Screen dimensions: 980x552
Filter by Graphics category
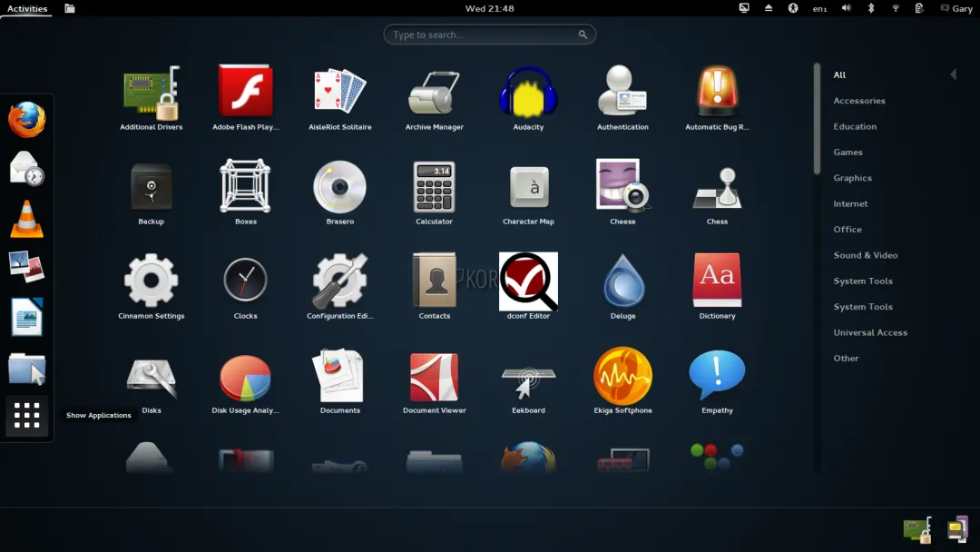click(x=852, y=178)
